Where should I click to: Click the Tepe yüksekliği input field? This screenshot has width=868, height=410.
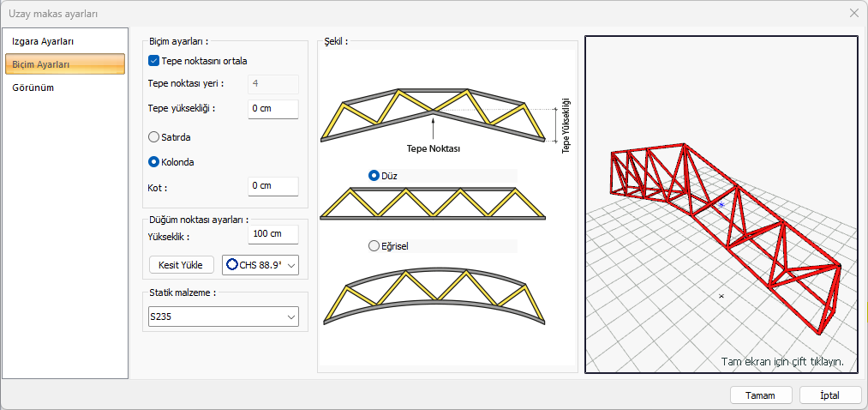[272, 109]
